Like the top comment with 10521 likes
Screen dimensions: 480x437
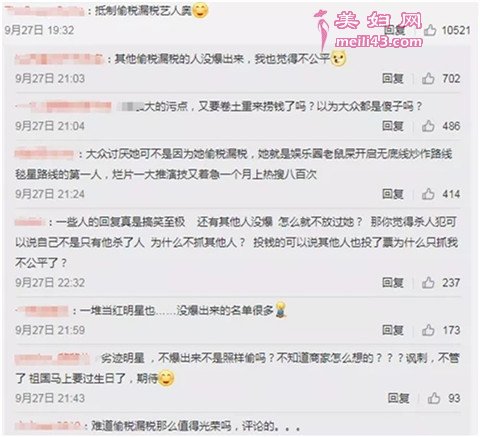tap(430, 30)
